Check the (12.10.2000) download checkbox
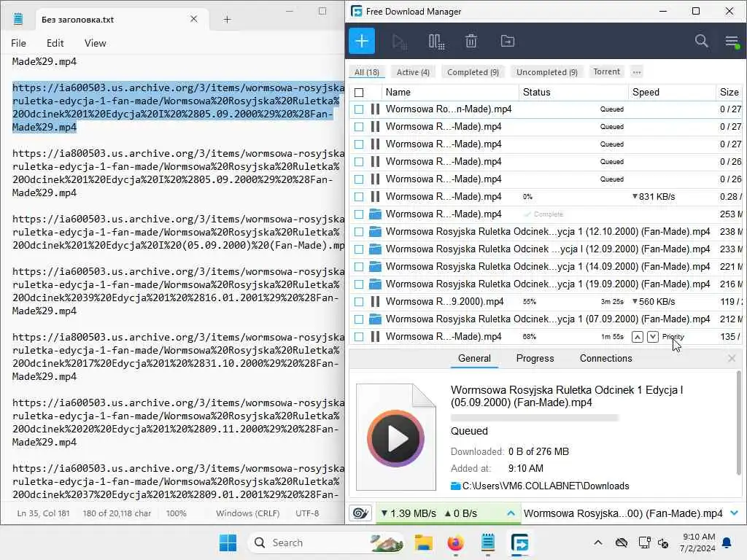 tap(359, 232)
